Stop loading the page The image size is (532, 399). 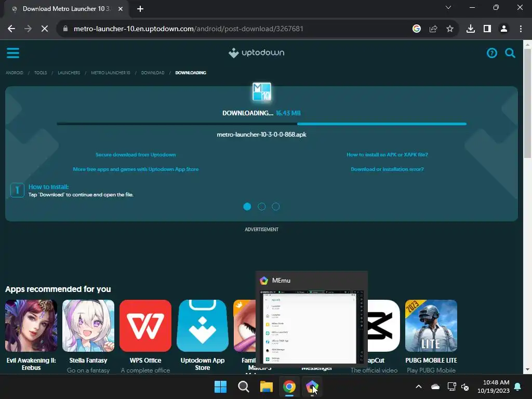point(45,29)
